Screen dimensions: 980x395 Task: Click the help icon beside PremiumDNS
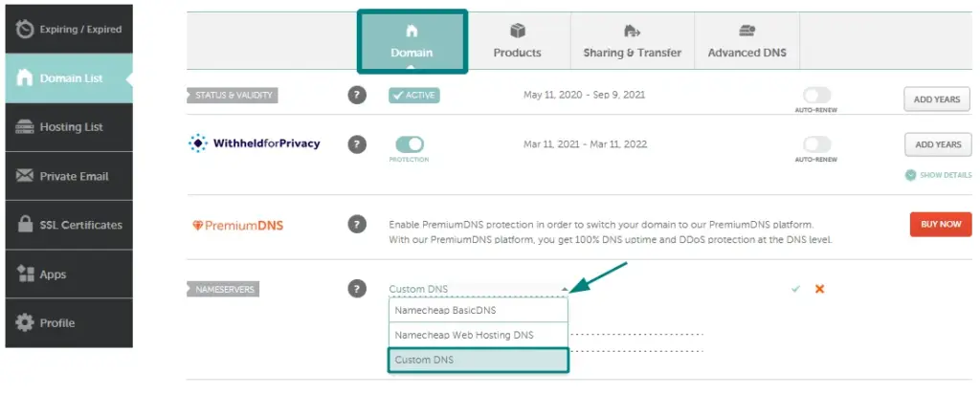357,225
